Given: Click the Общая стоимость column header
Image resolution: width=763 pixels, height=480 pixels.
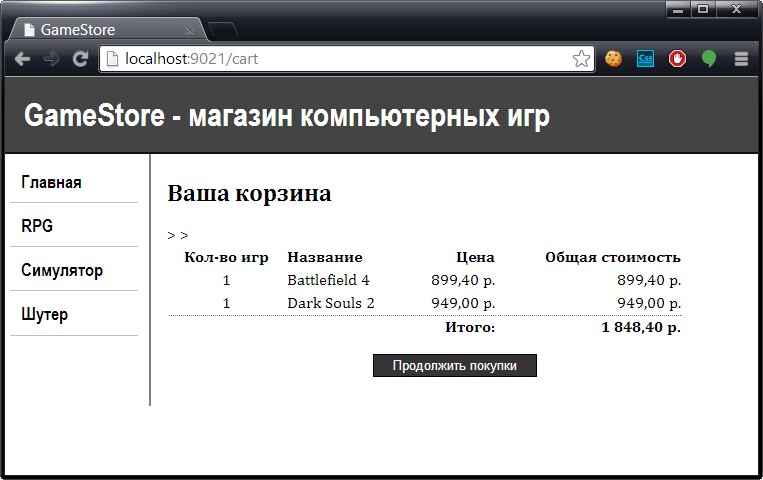Looking at the screenshot, I should tap(613, 257).
